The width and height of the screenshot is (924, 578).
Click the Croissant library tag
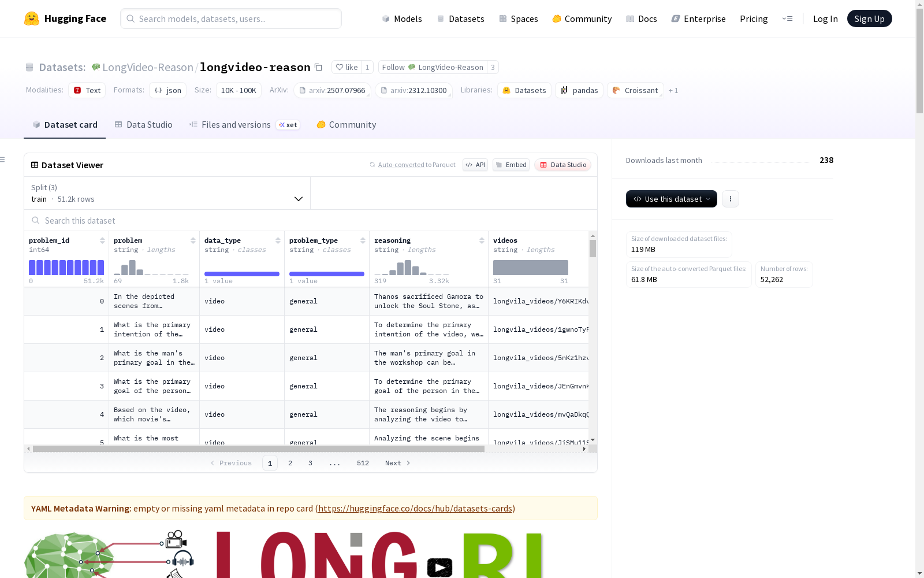(x=635, y=90)
